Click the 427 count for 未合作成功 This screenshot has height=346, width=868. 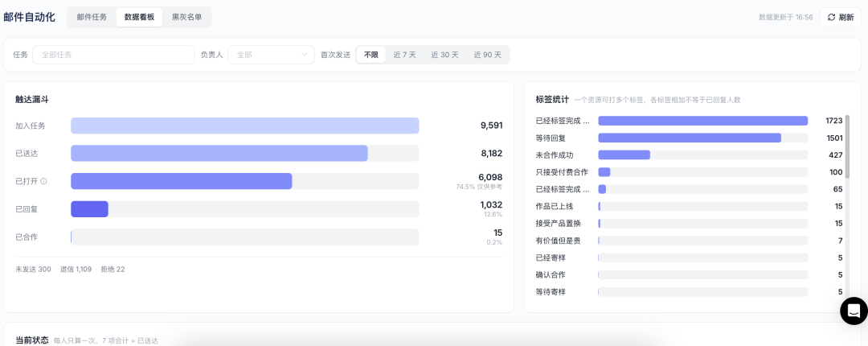[x=836, y=155]
